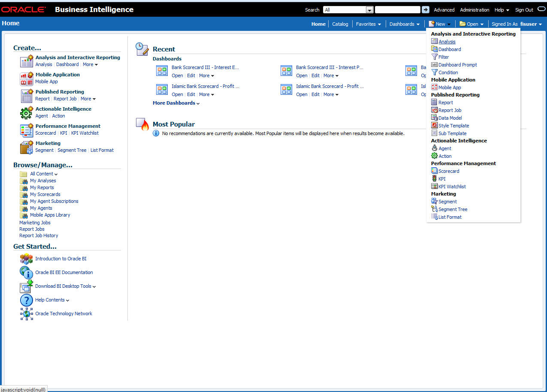The height and width of the screenshot is (392, 547).
Task: Click the Performance Management icon under Create
Action: [27, 130]
